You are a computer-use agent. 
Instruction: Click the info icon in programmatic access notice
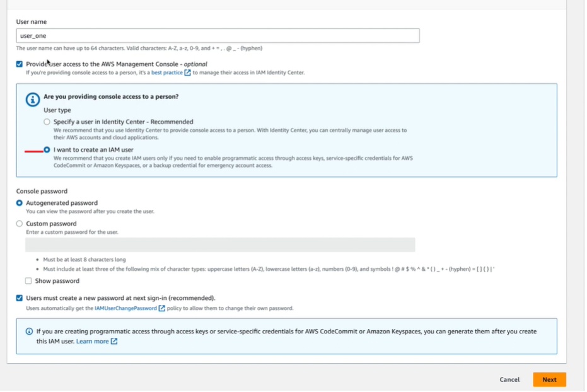click(29, 331)
